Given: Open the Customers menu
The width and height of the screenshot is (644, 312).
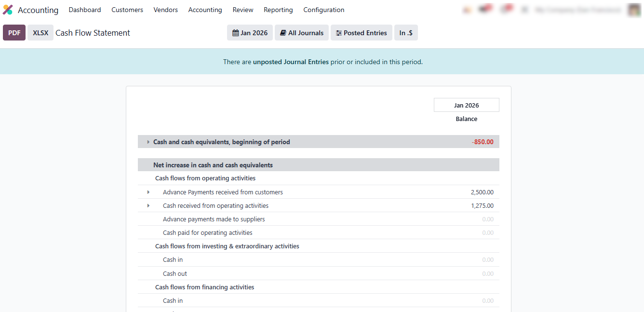Looking at the screenshot, I should click(127, 10).
